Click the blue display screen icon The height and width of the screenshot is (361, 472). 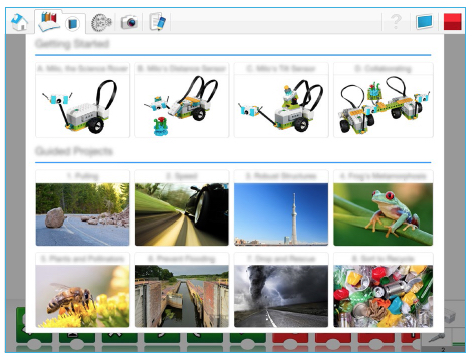point(424,22)
